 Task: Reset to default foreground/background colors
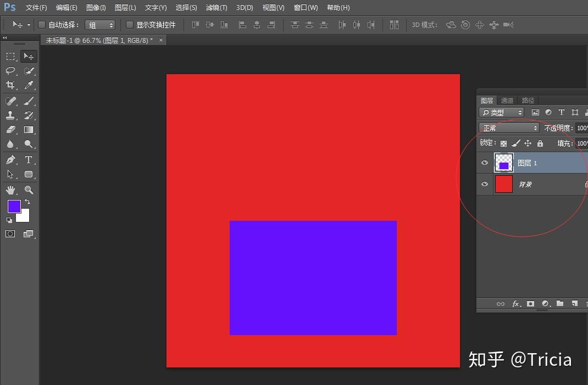tap(9, 220)
